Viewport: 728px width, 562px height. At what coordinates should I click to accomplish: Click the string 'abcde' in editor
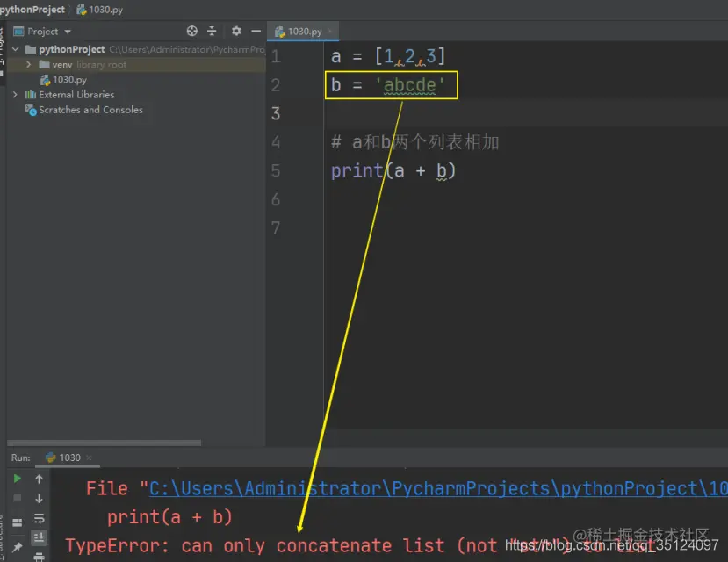click(x=409, y=85)
